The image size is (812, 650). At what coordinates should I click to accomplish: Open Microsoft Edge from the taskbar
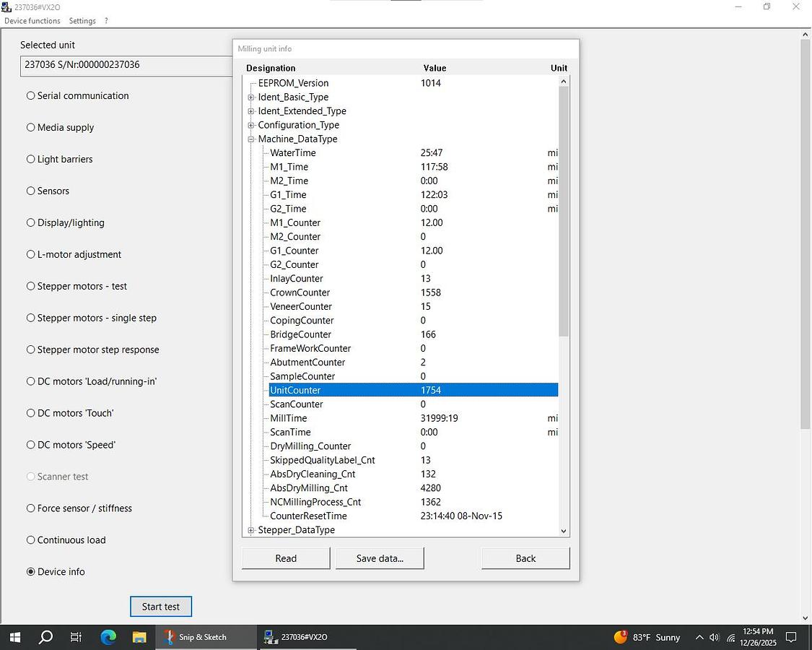pos(108,637)
